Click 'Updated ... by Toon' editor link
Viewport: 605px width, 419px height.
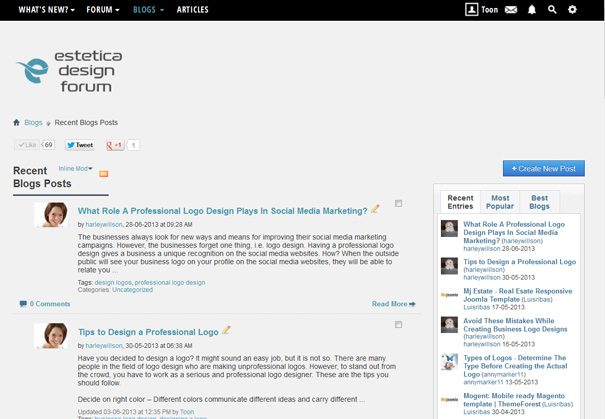tap(187, 412)
